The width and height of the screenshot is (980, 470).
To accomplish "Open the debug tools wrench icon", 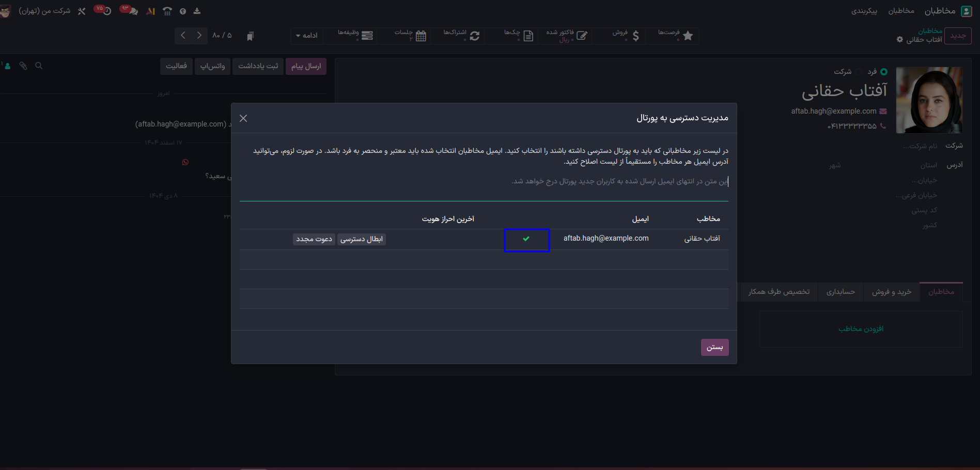I will [x=82, y=11].
